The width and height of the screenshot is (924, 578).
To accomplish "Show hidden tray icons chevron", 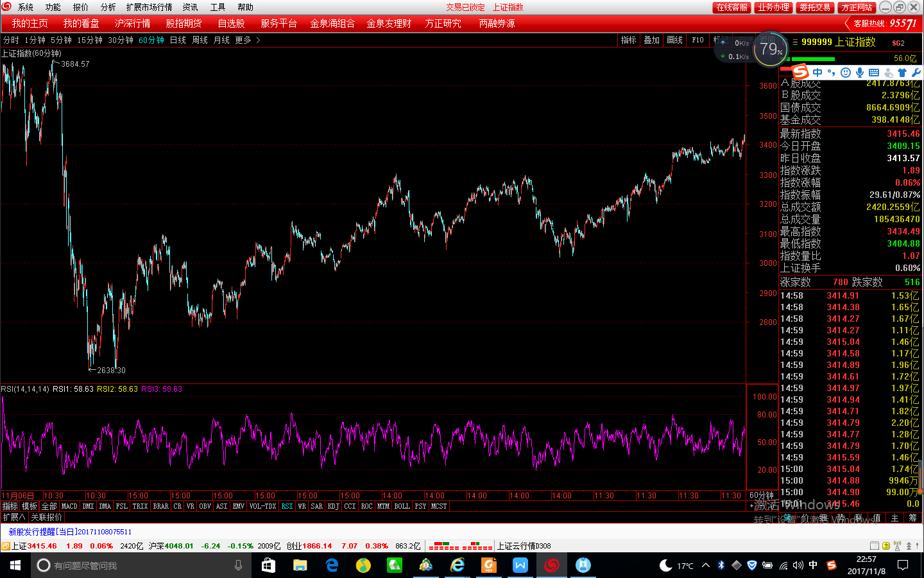I will coord(705,565).
